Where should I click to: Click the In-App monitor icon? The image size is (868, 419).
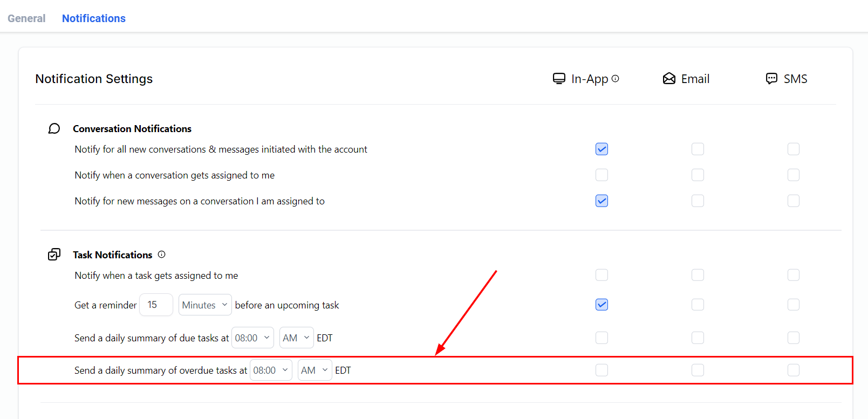[x=559, y=79]
